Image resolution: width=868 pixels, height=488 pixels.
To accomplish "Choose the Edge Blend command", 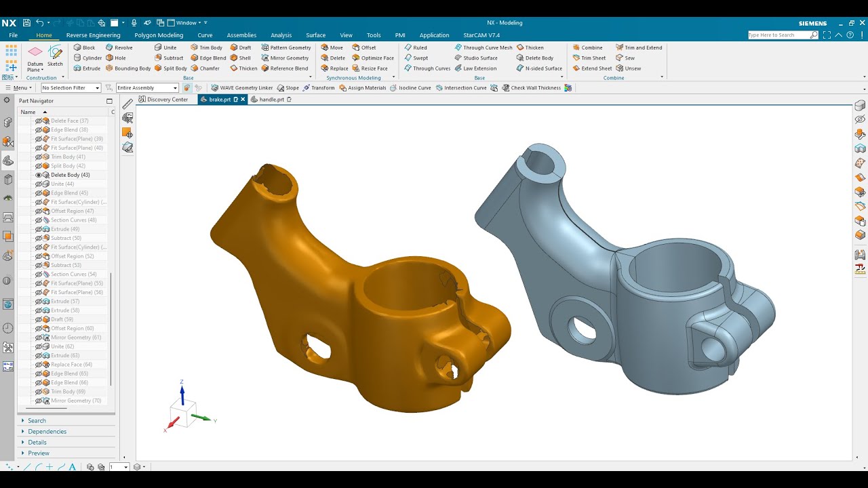I will click(x=208, y=58).
